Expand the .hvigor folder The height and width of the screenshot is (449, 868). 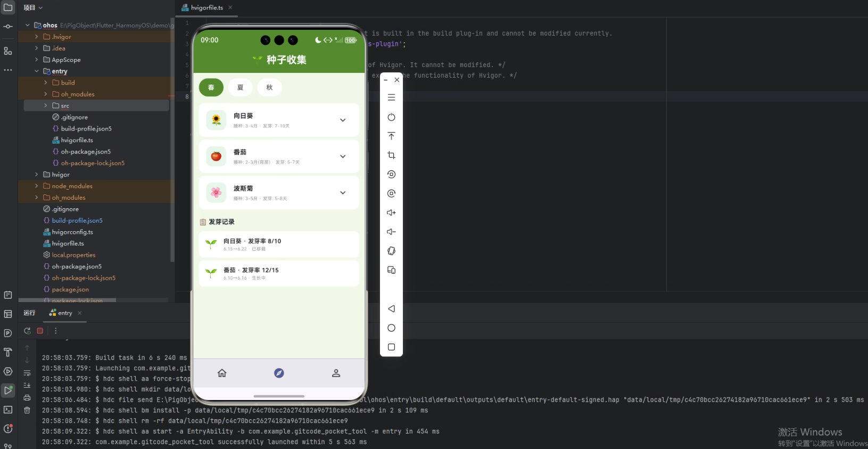[x=36, y=37]
